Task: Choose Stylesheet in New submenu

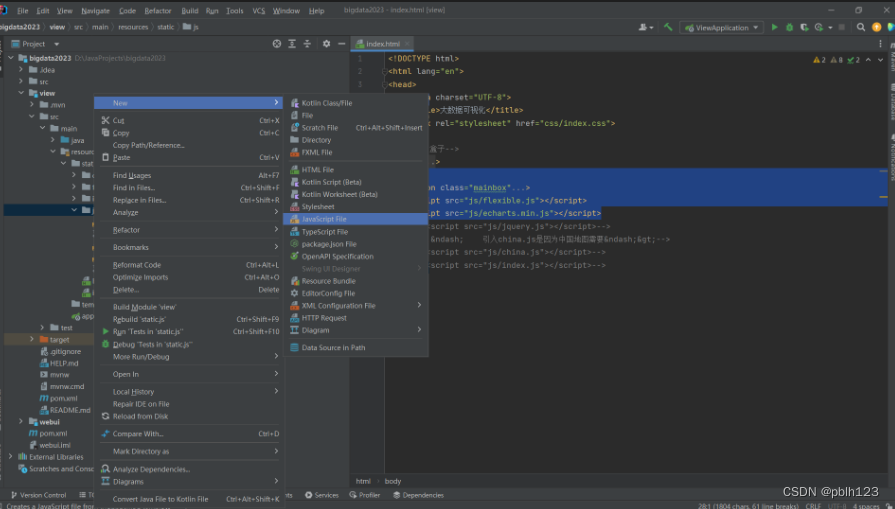Action: [x=356, y=207]
